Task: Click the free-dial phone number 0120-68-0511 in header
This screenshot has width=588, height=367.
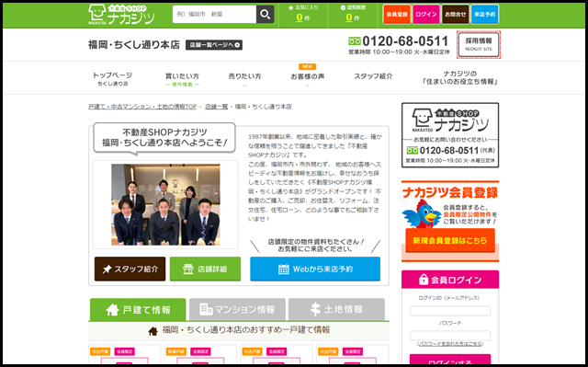Action: click(x=405, y=40)
